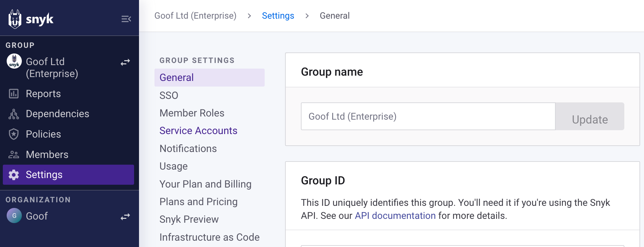The height and width of the screenshot is (247, 644).
Task: Click the Goof Ltd group avatar
Action: coord(14,61)
